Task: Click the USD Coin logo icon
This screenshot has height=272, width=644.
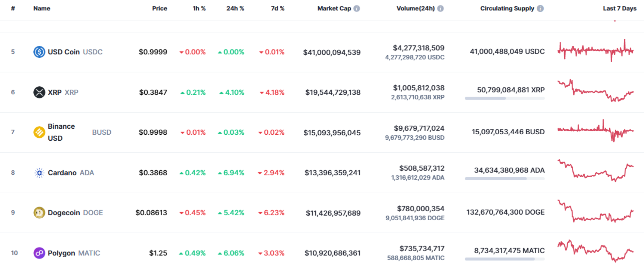Action: [39, 52]
